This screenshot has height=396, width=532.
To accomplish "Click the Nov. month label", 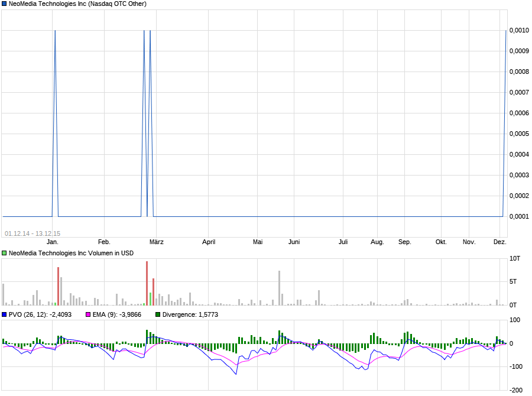I will point(469,242).
